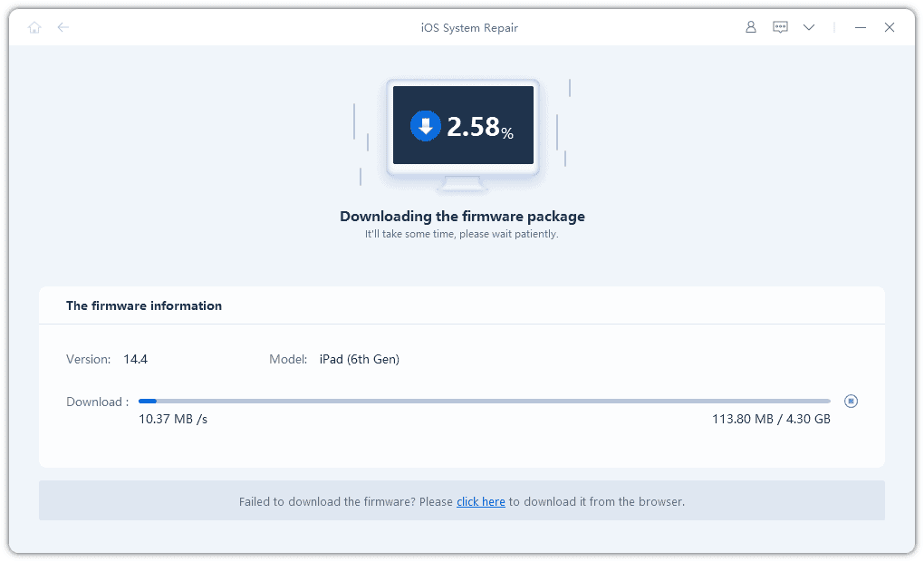
Task: Click the Download progress bar
Action: pyautogui.click(x=484, y=401)
